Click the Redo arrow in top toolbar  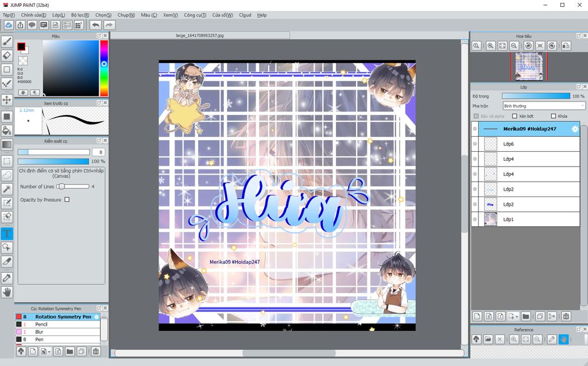(x=109, y=25)
